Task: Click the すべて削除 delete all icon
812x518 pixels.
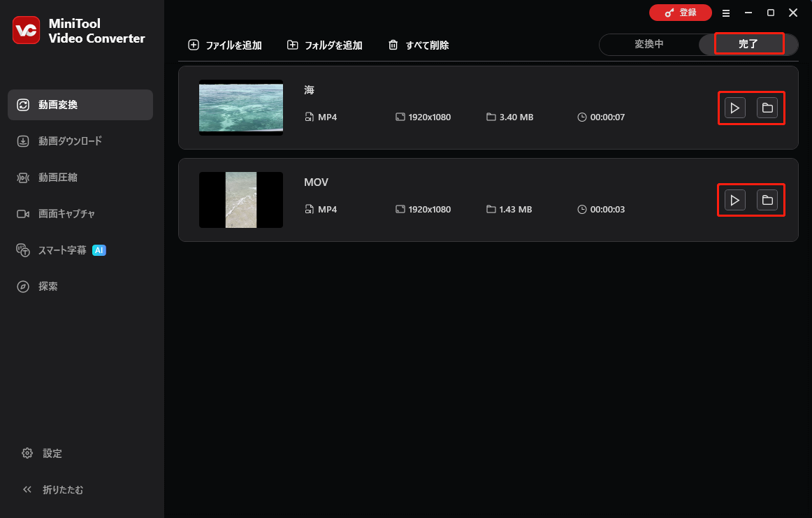Action: (x=393, y=44)
